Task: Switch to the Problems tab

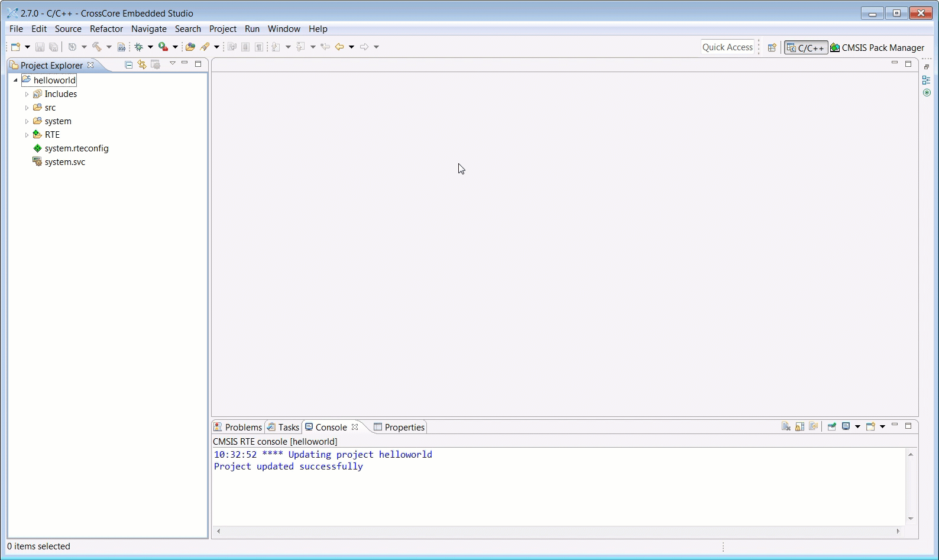Action: click(x=238, y=427)
